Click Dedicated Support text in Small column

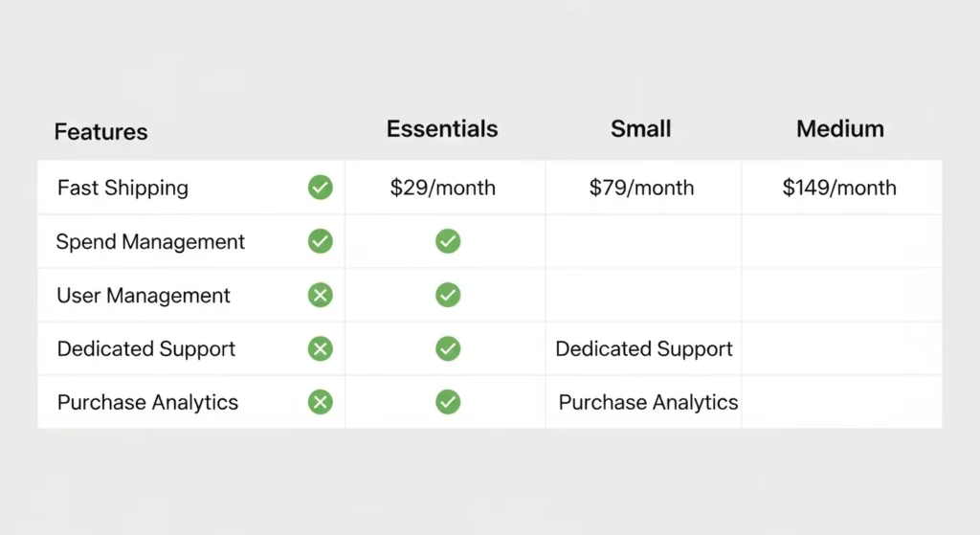coord(644,349)
